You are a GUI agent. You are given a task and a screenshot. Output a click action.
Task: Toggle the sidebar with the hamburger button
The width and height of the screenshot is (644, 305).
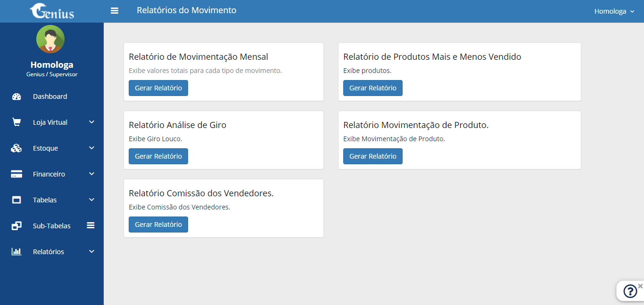click(115, 11)
